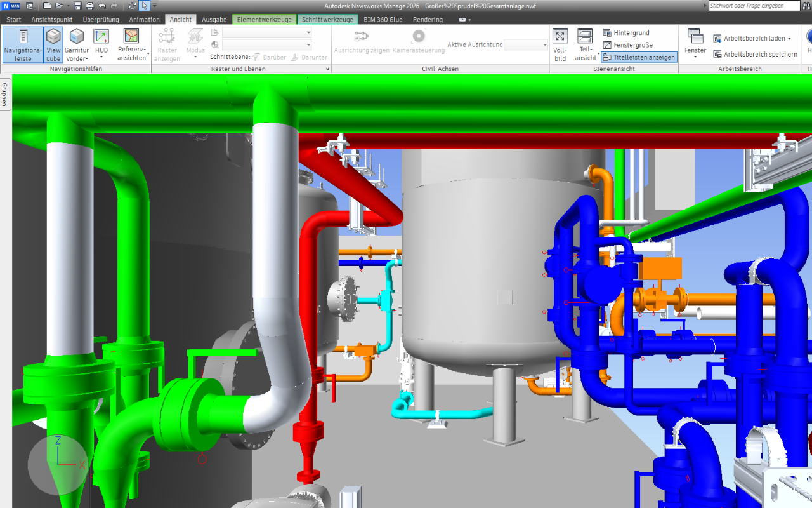Screen dimensions: 812x508
Task: Toggle the ViewCube display
Action: (53, 44)
